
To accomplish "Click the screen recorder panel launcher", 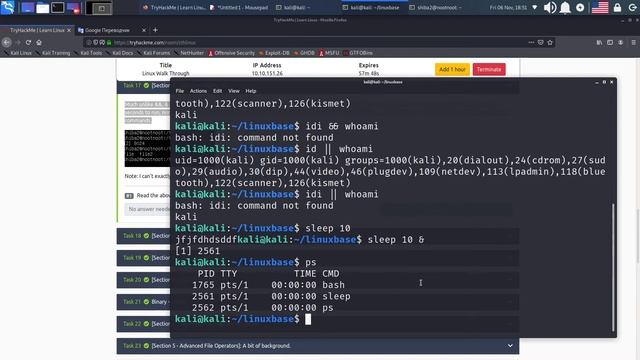I will (73, 8).
